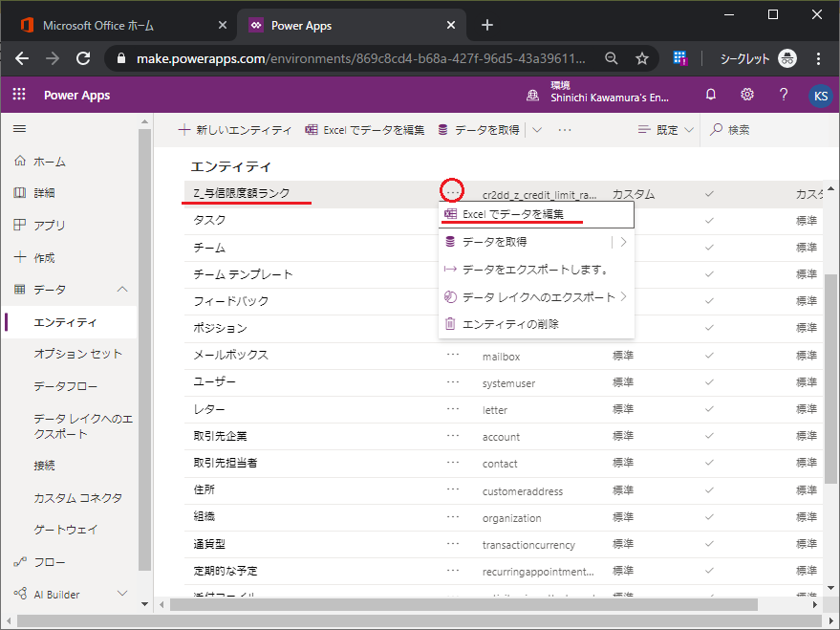Open データフロー in the left navigation

(x=65, y=386)
